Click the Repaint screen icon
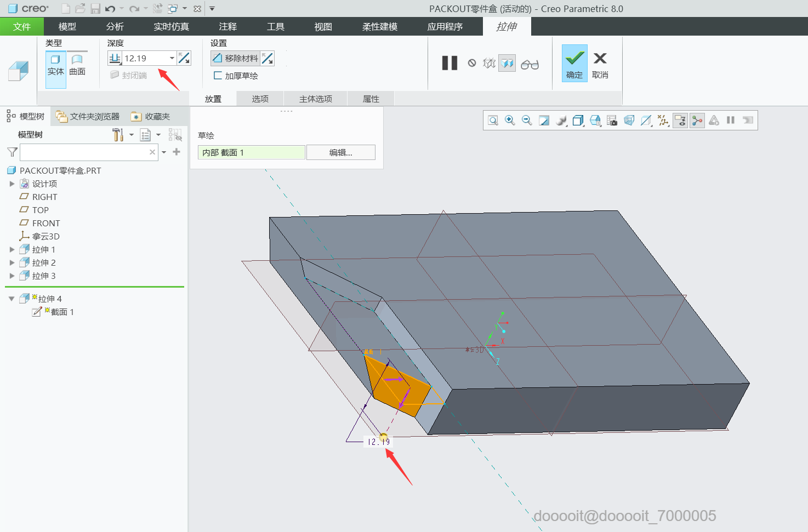808x532 pixels. click(544, 121)
